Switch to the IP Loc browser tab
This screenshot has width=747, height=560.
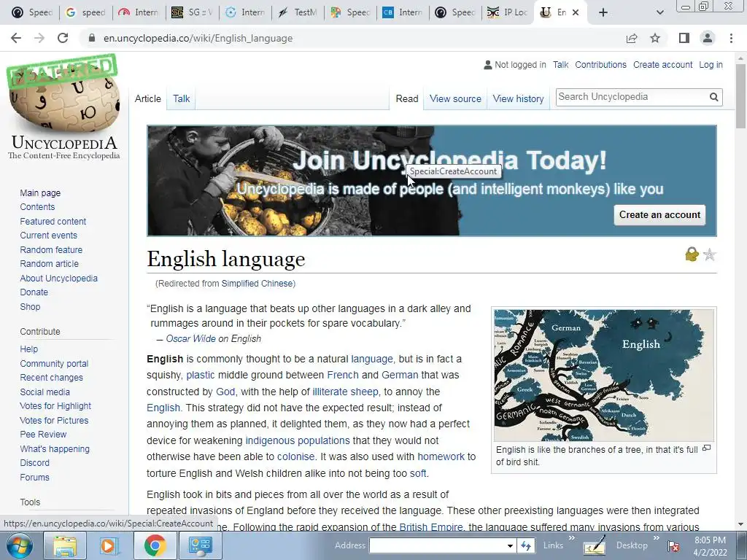508,12
